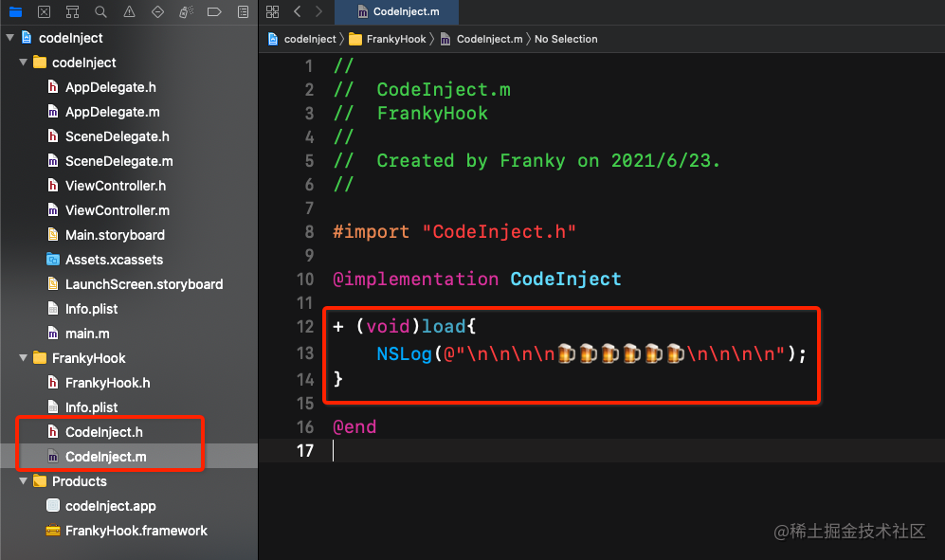Select CodeInject.m in the jump bar
Viewport: 945px width, 560px height.
point(482,39)
